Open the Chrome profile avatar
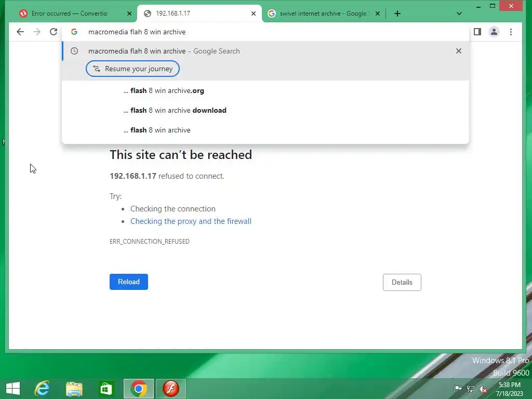Screen dimensions: 532x399 coord(494,32)
